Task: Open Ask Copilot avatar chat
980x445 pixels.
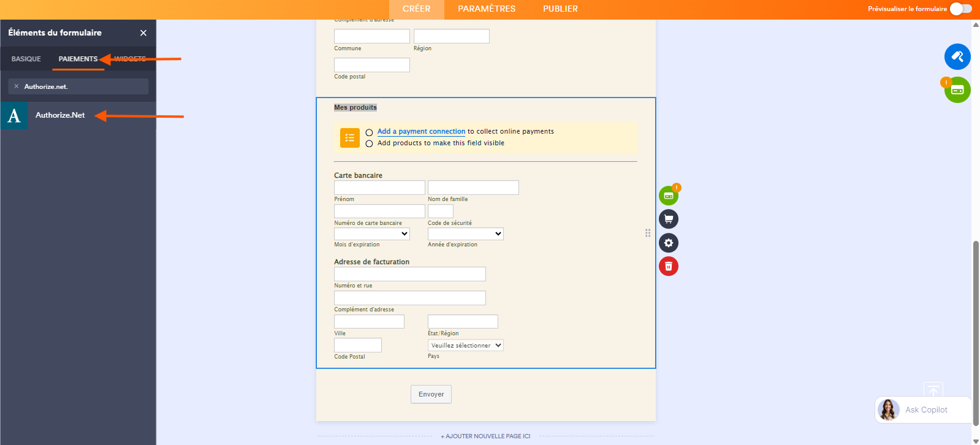Action: [889, 409]
